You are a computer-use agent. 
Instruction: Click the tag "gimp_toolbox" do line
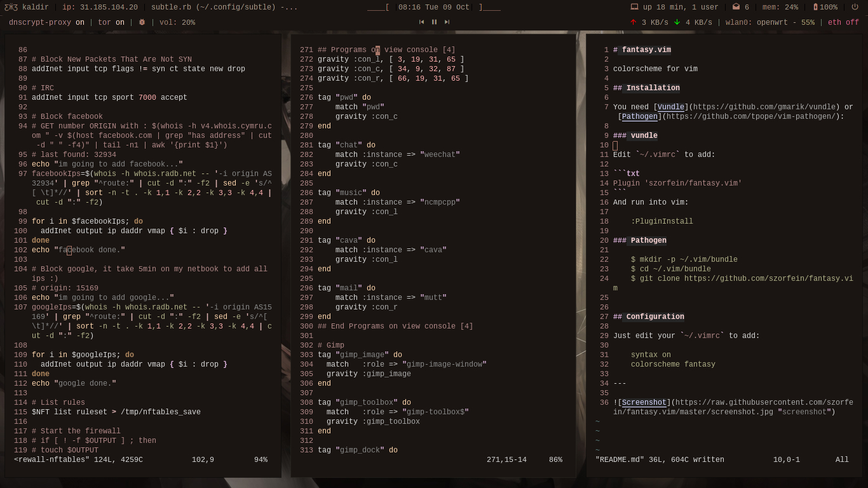click(364, 402)
